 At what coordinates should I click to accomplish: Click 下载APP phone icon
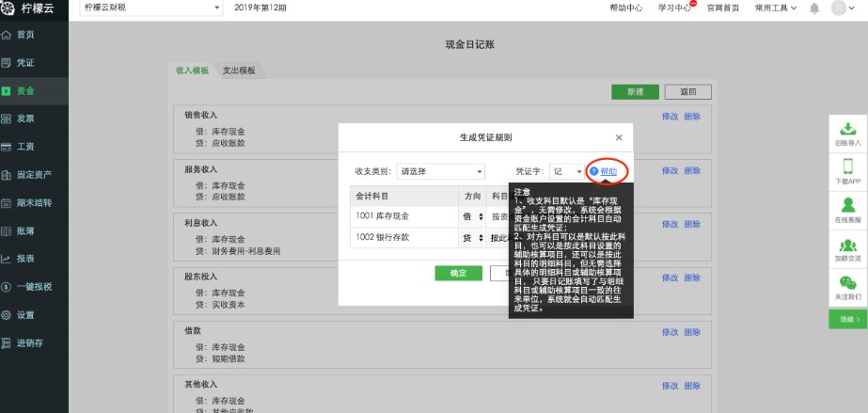(x=847, y=167)
